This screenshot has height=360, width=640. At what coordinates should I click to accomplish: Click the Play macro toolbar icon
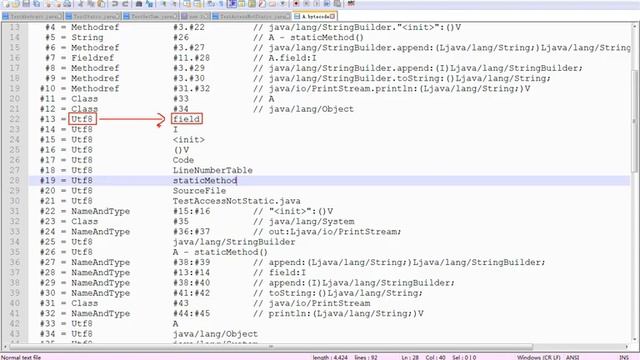point(316,4)
